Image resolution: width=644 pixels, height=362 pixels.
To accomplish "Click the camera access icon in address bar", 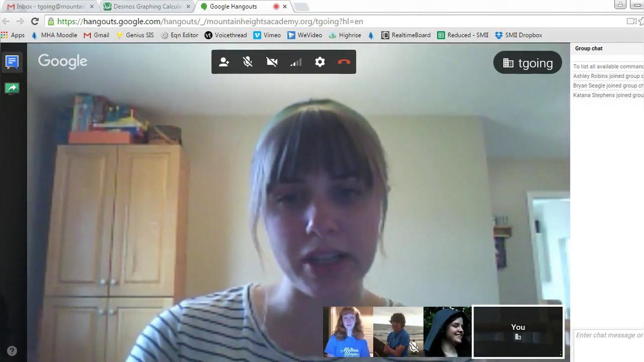I will point(632,21).
